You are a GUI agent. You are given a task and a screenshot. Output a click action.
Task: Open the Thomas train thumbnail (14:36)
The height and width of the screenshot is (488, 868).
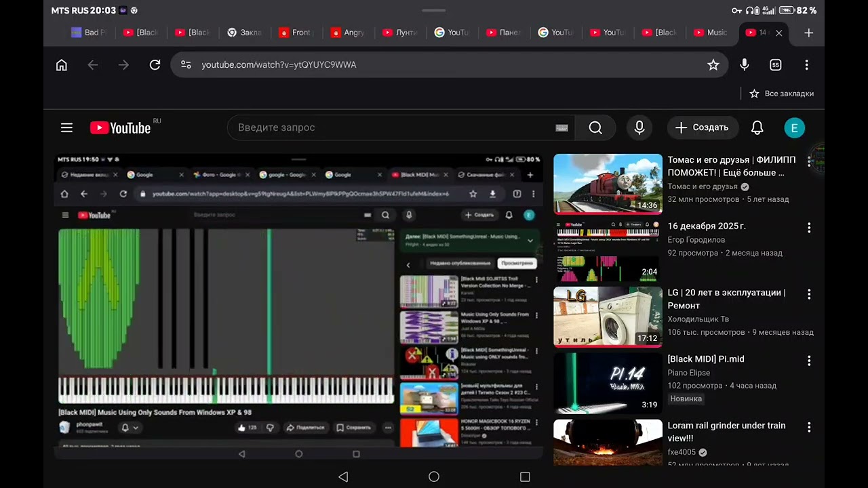point(608,184)
